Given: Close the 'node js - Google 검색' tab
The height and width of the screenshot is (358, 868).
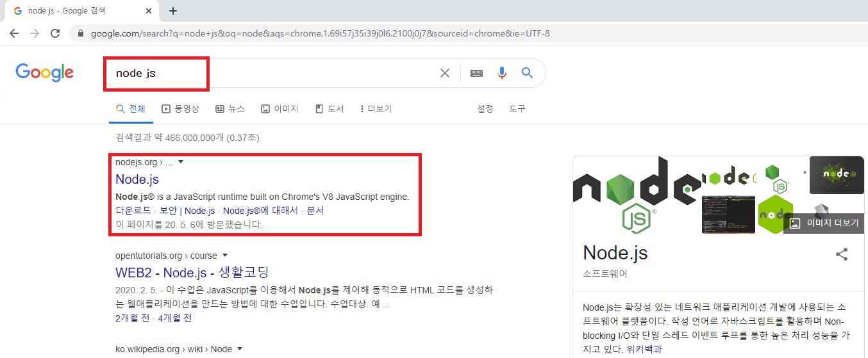Looking at the screenshot, I should [149, 11].
